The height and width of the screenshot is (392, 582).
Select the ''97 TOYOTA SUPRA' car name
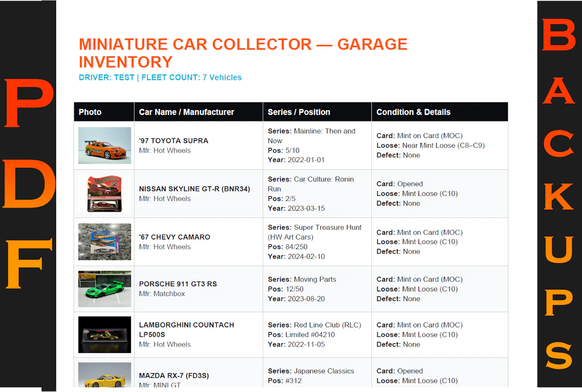point(174,141)
